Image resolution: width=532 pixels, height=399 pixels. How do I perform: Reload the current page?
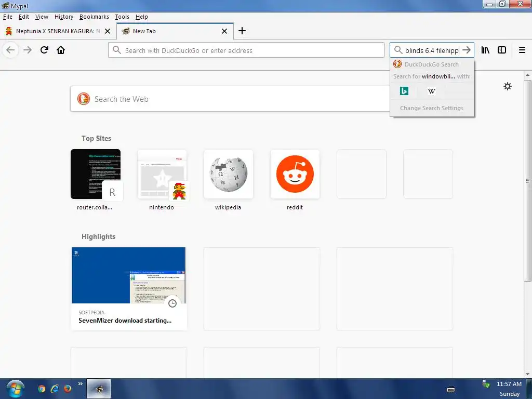[x=44, y=50]
